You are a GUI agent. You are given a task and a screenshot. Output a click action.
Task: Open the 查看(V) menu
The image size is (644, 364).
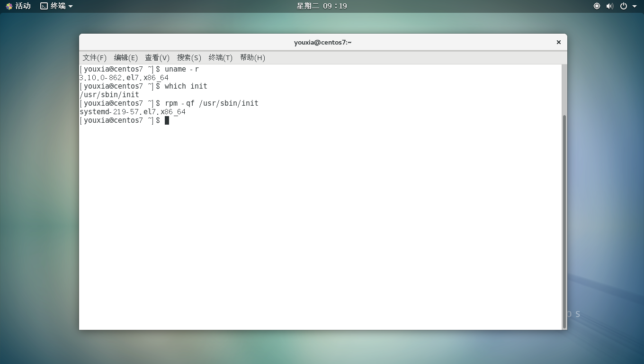(157, 58)
